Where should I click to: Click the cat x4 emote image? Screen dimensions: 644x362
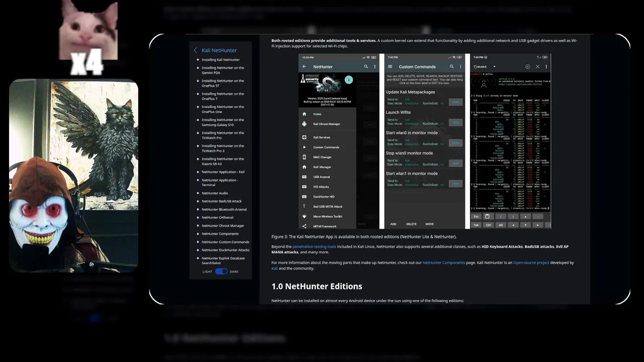89,38
